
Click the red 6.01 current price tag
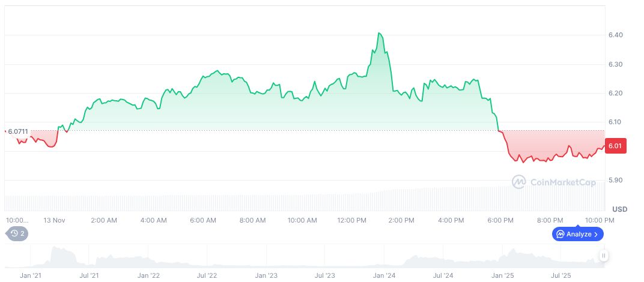(615, 146)
